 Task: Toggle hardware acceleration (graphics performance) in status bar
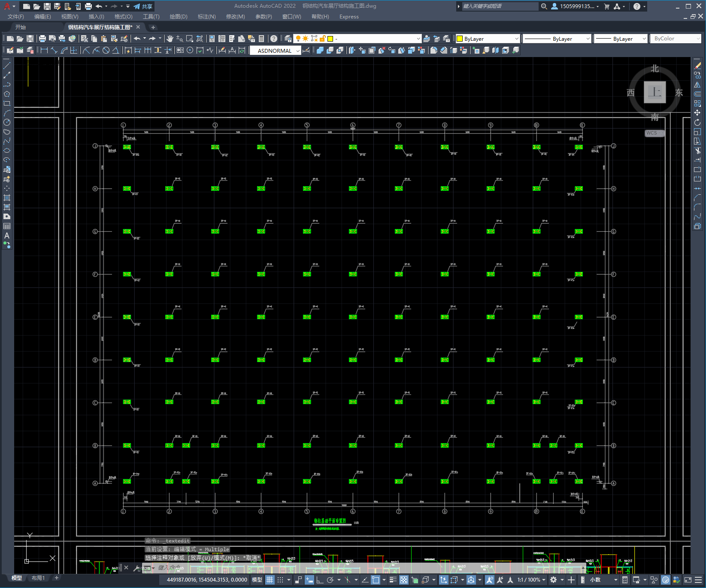coord(666,580)
